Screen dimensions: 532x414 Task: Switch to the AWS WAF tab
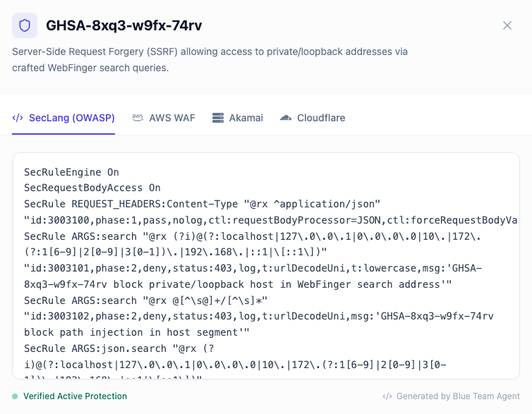164,118
